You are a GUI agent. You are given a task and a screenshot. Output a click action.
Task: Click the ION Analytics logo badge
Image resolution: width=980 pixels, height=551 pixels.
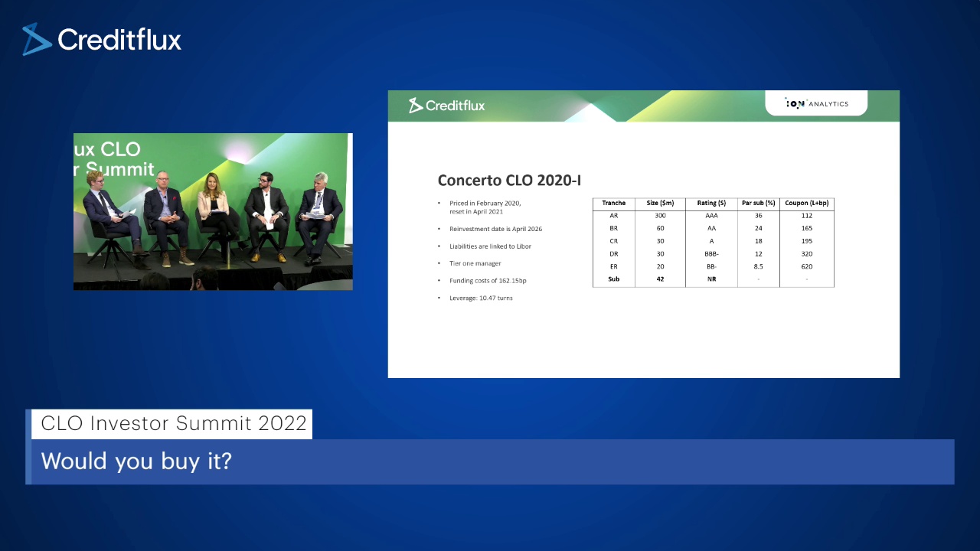pyautogui.click(x=816, y=103)
